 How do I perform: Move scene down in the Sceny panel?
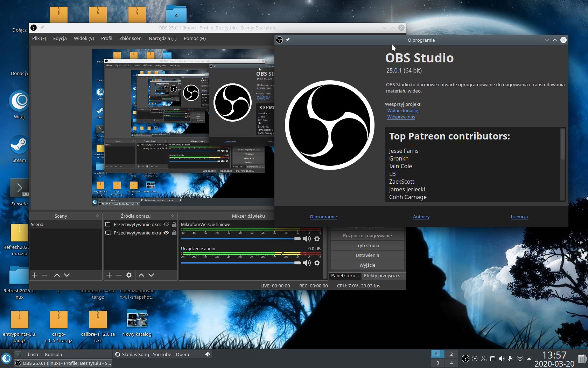67,275
